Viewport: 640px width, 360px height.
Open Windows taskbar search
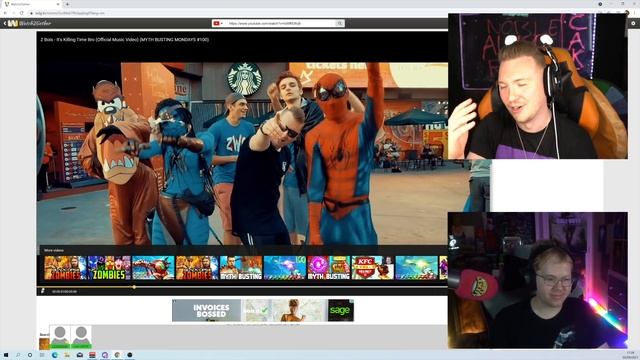click(18, 355)
